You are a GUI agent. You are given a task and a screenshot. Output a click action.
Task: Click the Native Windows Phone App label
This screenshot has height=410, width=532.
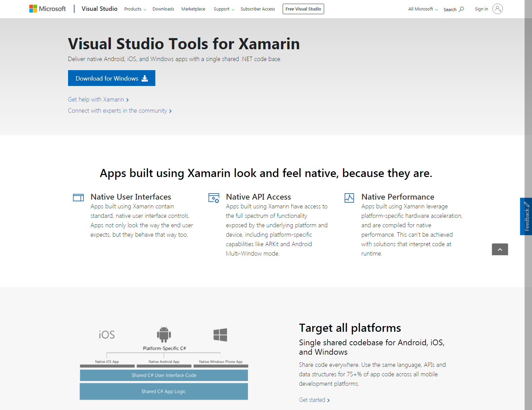[x=221, y=362]
